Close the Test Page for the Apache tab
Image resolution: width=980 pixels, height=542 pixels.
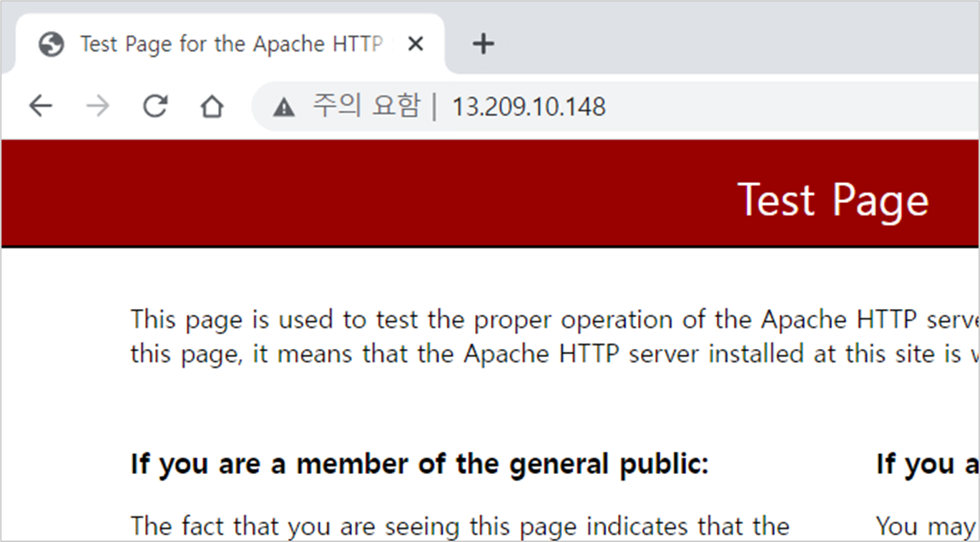tap(415, 44)
